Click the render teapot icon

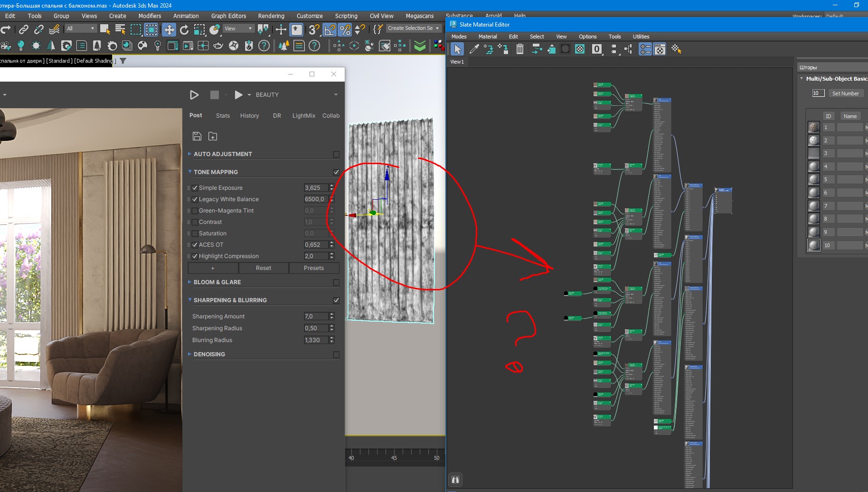218,46
